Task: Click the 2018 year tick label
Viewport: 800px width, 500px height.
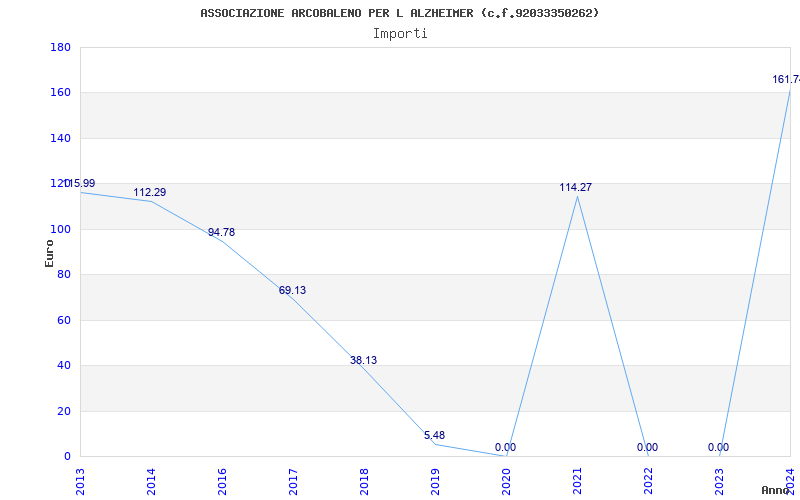Action: pyautogui.click(x=364, y=482)
